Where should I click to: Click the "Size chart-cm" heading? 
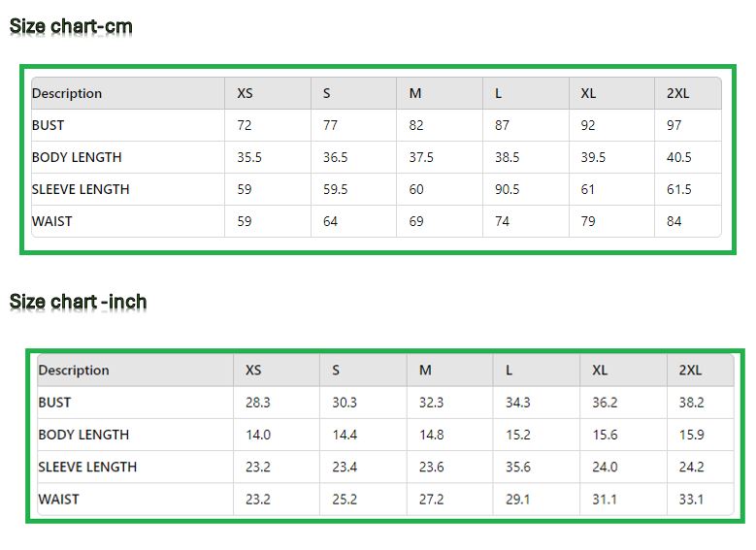pos(71,26)
